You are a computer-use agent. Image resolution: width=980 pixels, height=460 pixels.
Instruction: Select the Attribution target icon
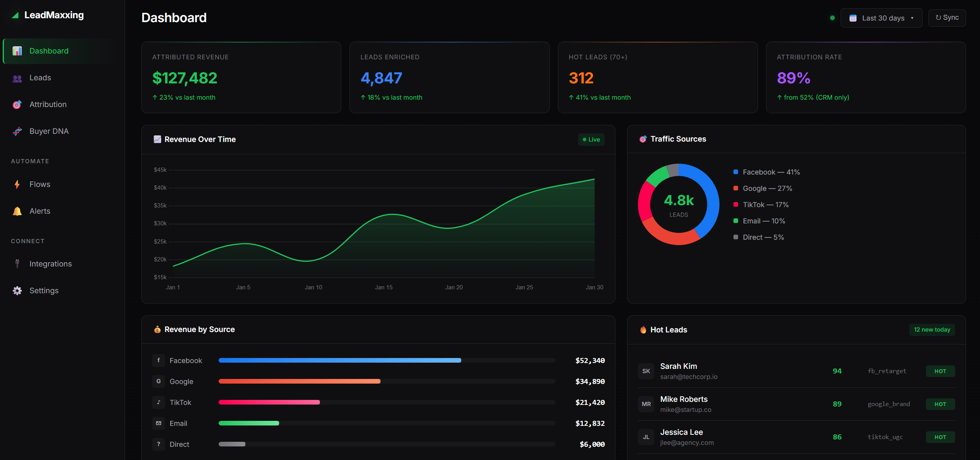tap(17, 104)
